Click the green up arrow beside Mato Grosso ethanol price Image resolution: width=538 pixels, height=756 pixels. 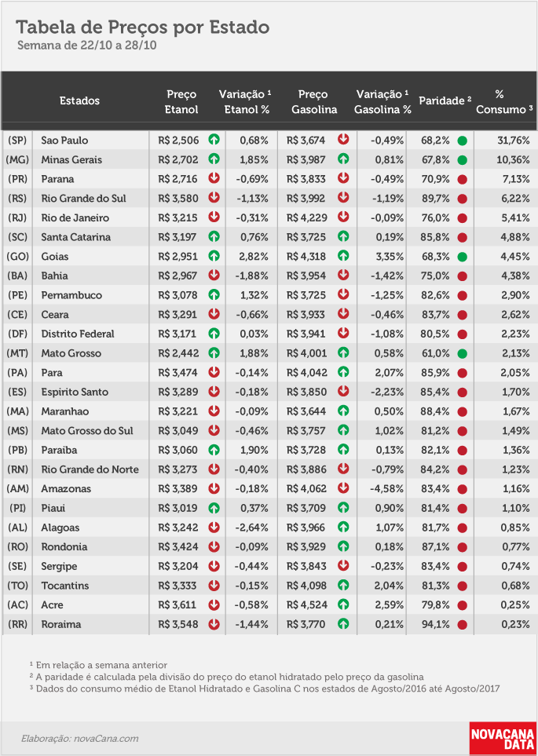click(214, 353)
